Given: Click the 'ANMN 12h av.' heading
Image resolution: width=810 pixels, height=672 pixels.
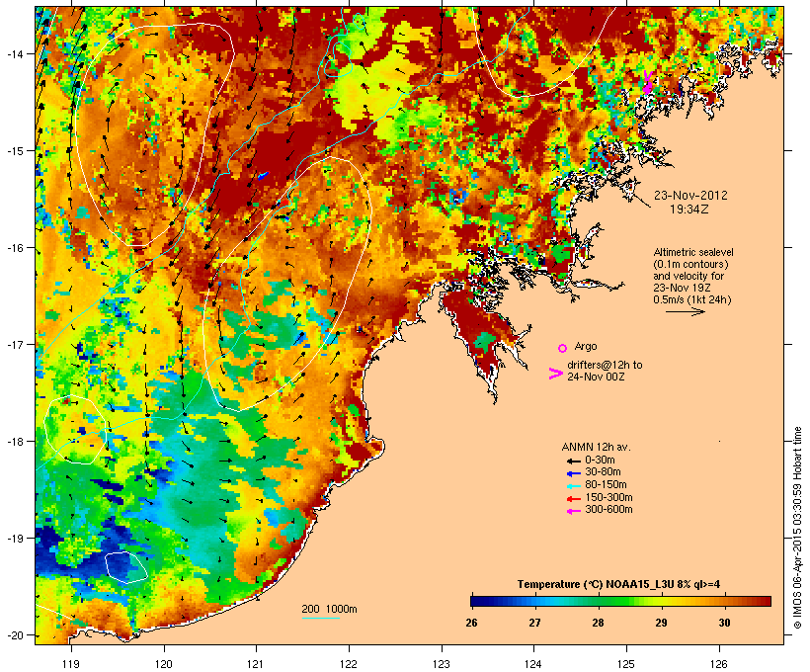Looking at the screenshot, I should 596,447.
